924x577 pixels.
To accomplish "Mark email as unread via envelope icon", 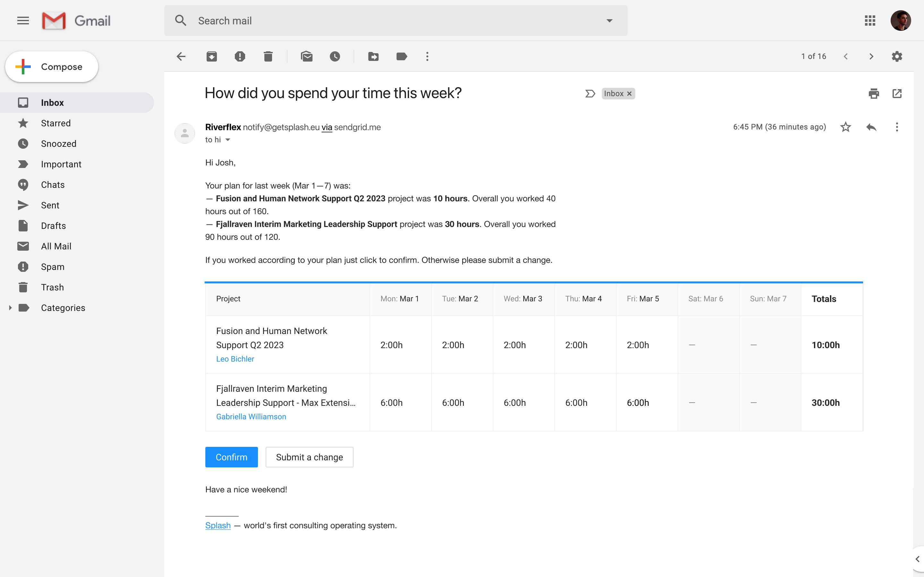I will (x=307, y=56).
